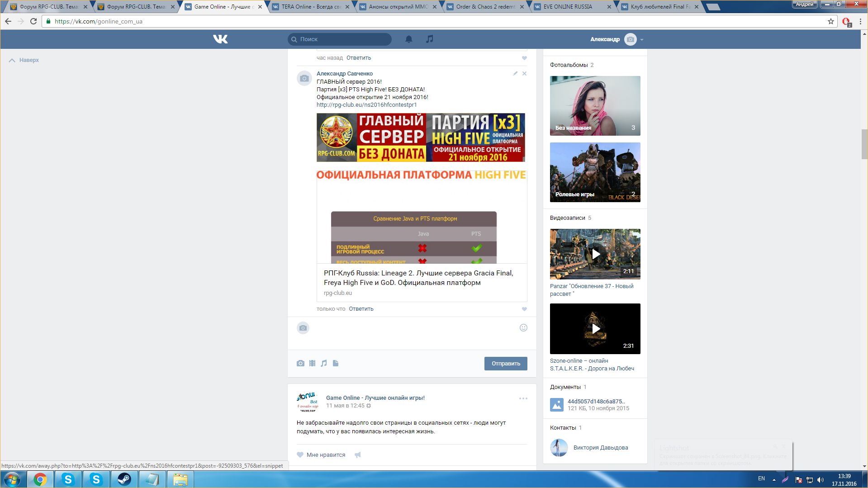This screenshot has width=868, height=488.
Task: Open the music note icon in header
Action: [430, 39]
